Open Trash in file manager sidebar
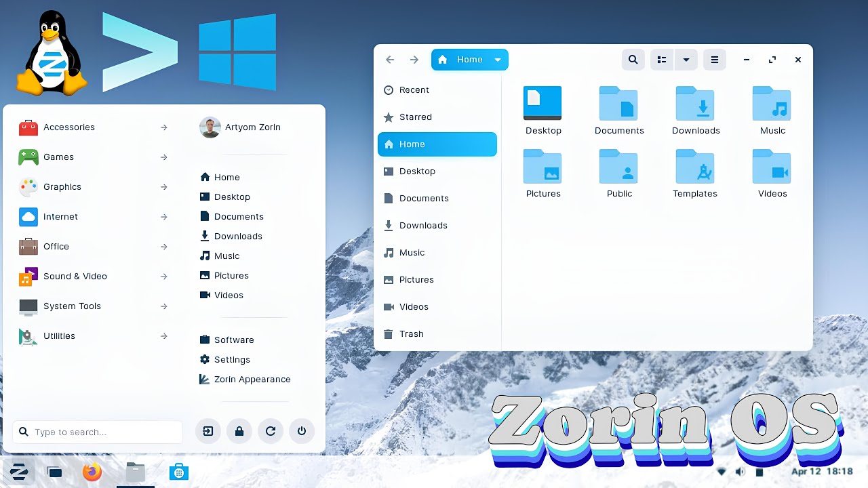The height and width of the screenshot is (488, 868). click(x=437, y=333)
